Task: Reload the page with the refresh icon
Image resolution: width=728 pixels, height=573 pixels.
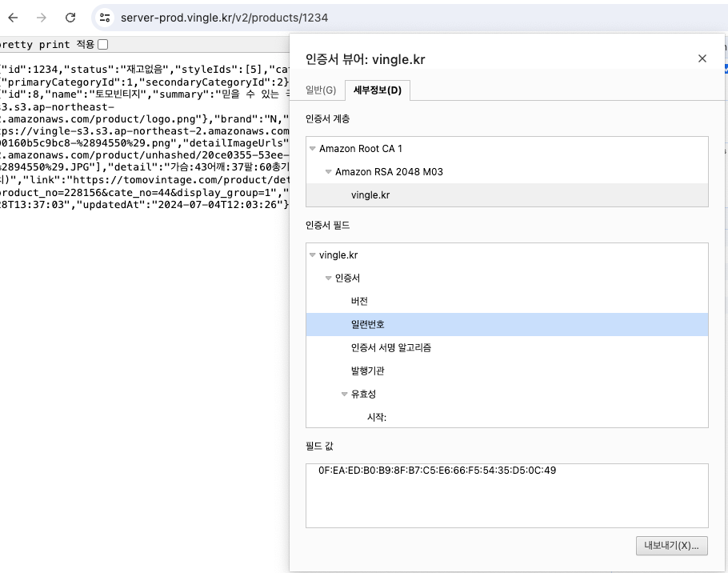Action: 70,18
